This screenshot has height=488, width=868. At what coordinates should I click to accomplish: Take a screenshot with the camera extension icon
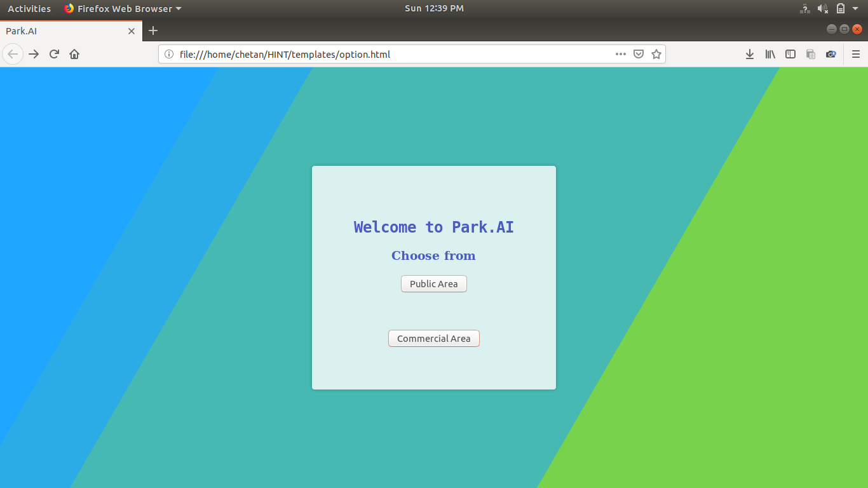(x=831, y=54)
